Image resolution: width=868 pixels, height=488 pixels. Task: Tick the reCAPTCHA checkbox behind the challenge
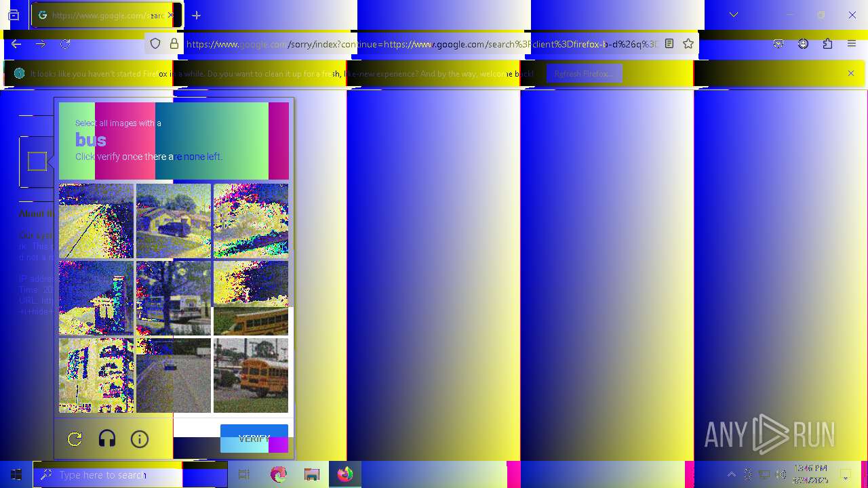[37, 161]
